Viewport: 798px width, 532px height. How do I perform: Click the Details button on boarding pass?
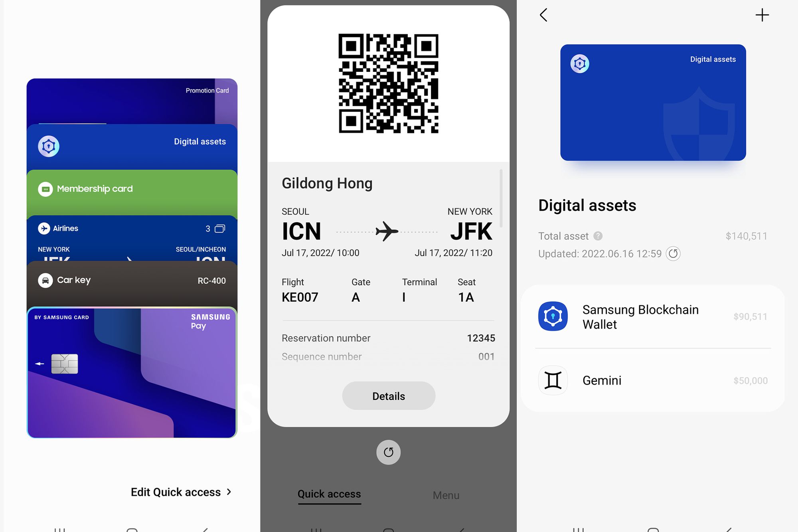tap(389, 396)
